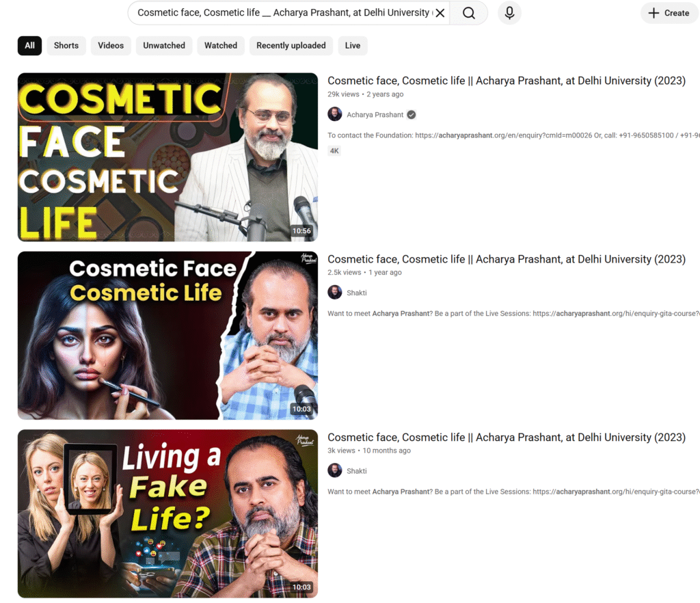
Task: Click the 4K quality badge
Action: [x=334, y=151]
